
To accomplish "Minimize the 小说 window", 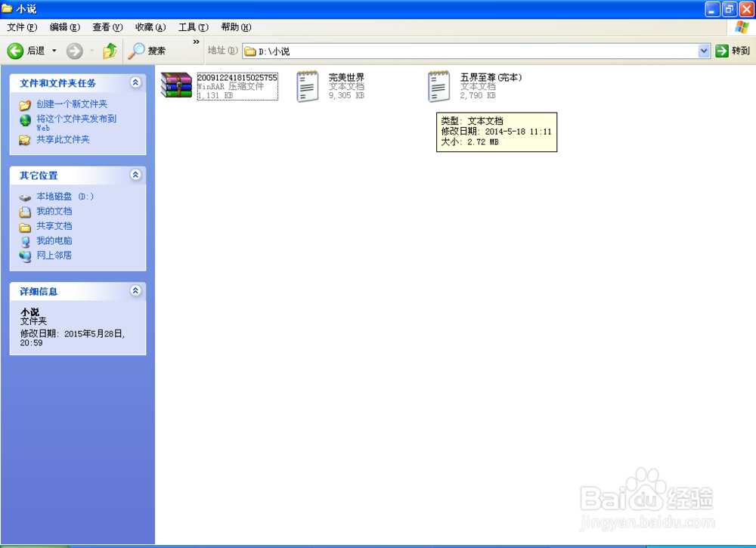I will [713, 9].
